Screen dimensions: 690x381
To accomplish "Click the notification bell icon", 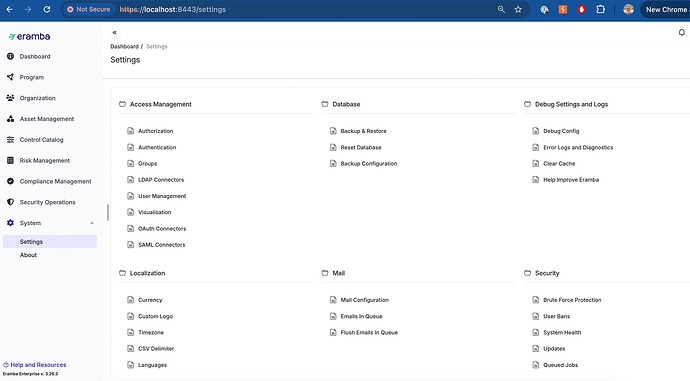I will pyautogui.click(x=681, y=33).
